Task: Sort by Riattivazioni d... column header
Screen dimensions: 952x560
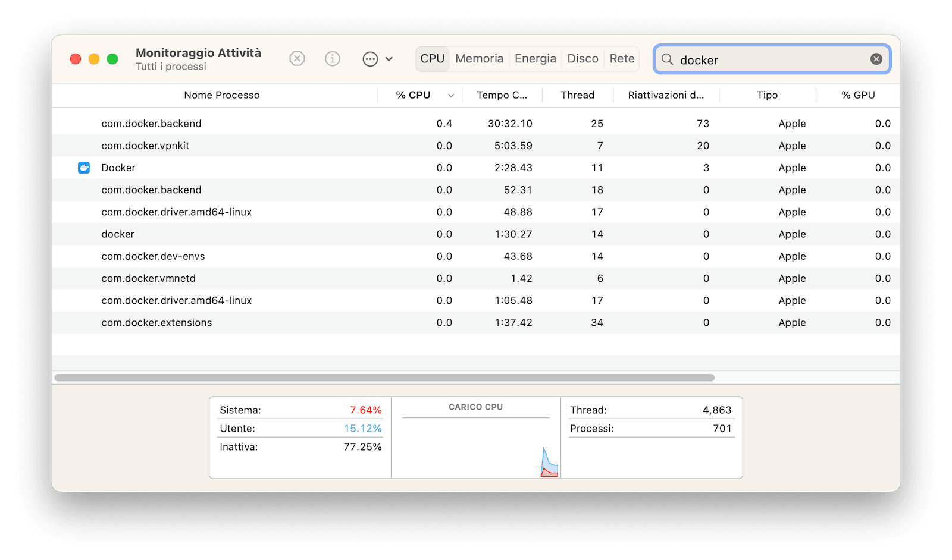Action: tap(666, 95)
